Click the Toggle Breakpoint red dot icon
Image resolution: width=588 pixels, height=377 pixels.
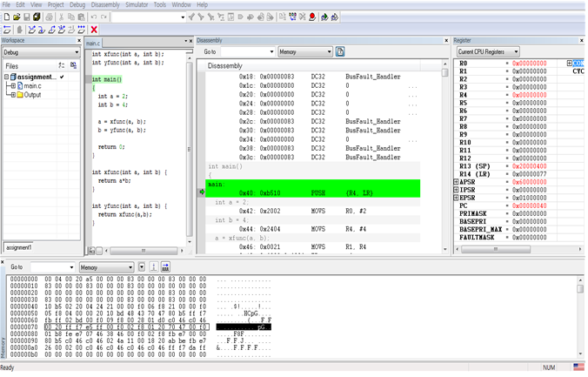point(312,17)
